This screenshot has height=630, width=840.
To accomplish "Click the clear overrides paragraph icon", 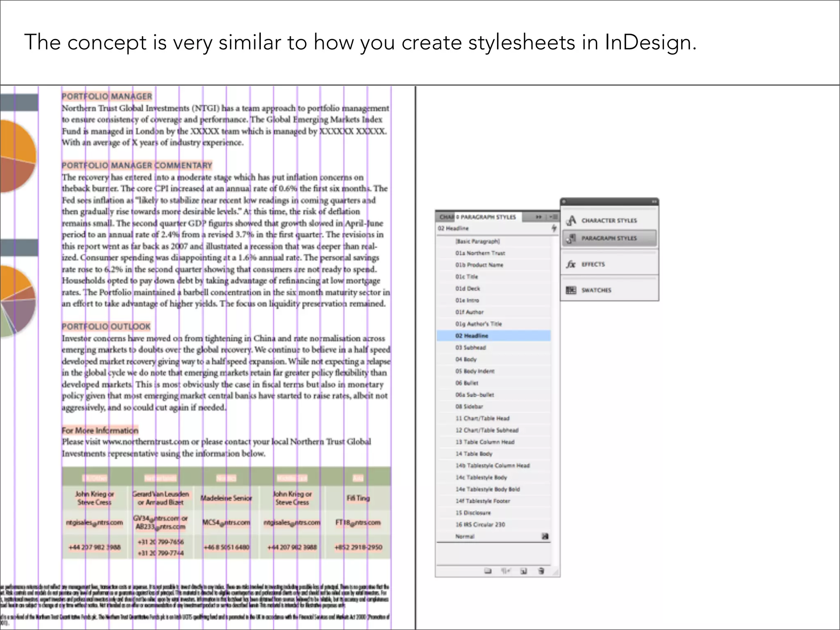I will point(506,571).
